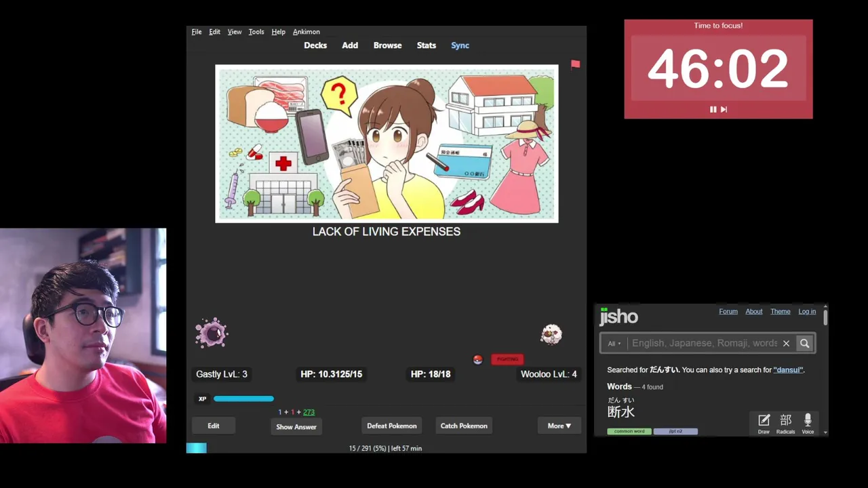Click the HP: 18/18 value
This screenshot has width=868, height=488.
click(x=431, y=374)
